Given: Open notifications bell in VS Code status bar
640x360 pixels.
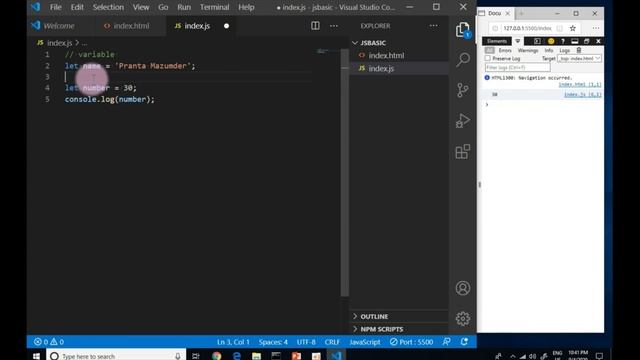Looking at the screenshot, I should click(464, 342).
